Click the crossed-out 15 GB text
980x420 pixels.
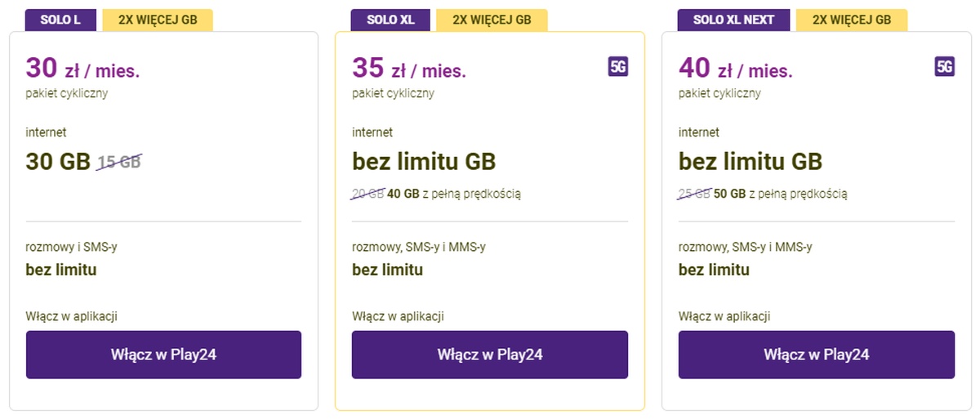[119, 163]
